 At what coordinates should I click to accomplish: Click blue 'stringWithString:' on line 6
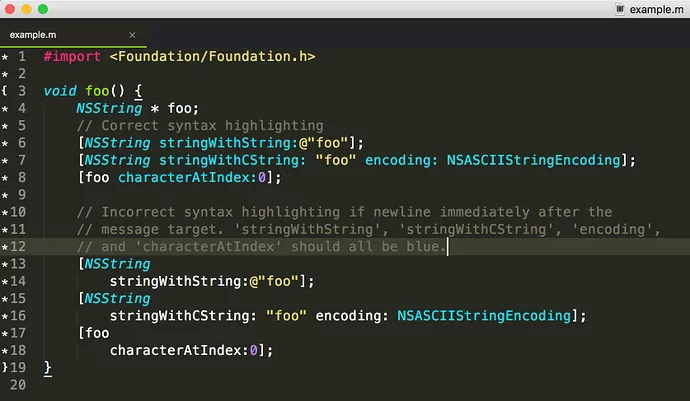[x=228, y=143]
